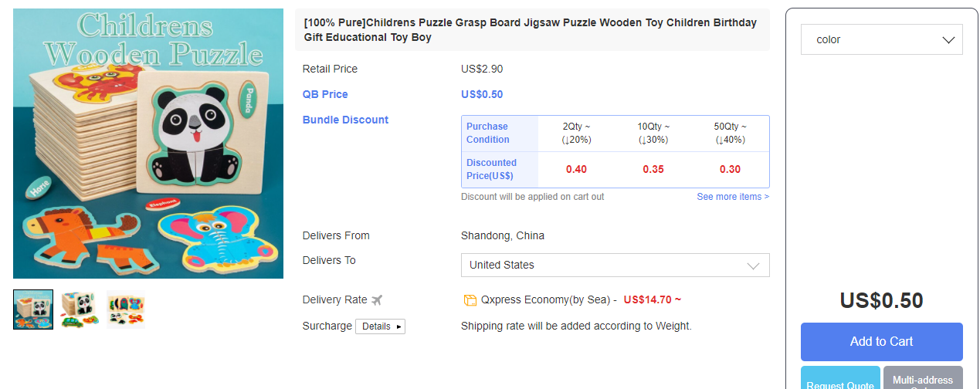Select the first panda puzzle thumbnail

[x=33, y=310]
